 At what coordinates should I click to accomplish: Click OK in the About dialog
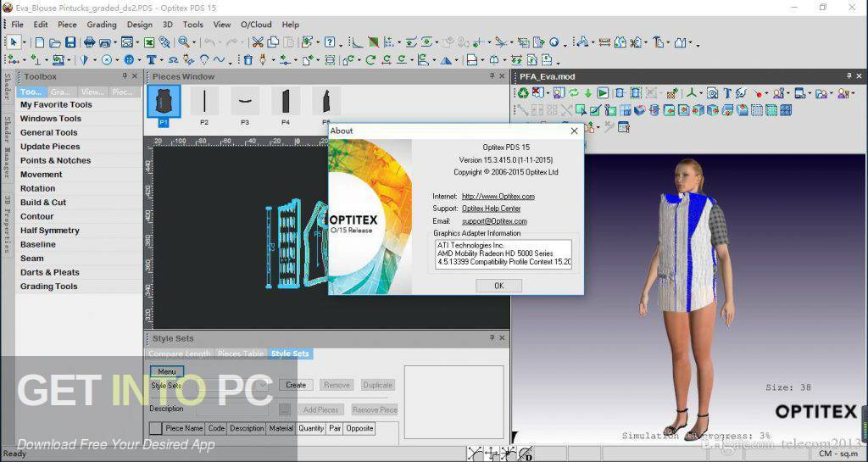pyautogui.click(x=498, y=286)
